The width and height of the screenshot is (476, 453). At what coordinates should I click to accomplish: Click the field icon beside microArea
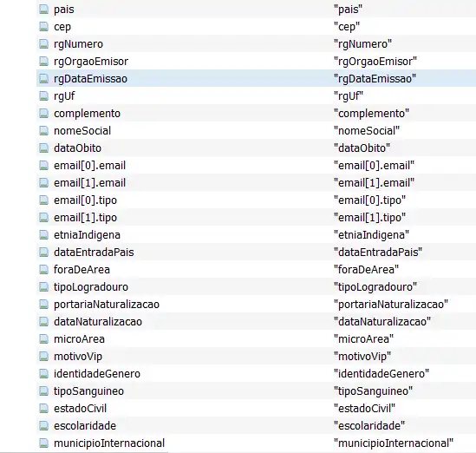pos(43,338)
